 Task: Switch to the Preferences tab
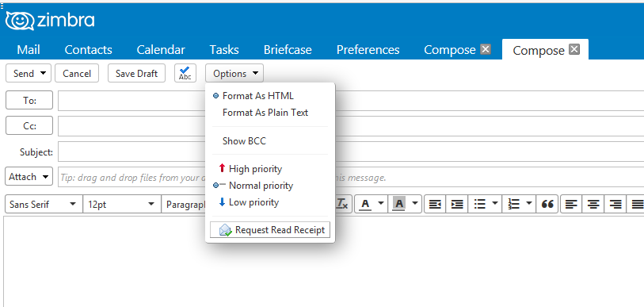pyautogui.click(x=368, y=50)
